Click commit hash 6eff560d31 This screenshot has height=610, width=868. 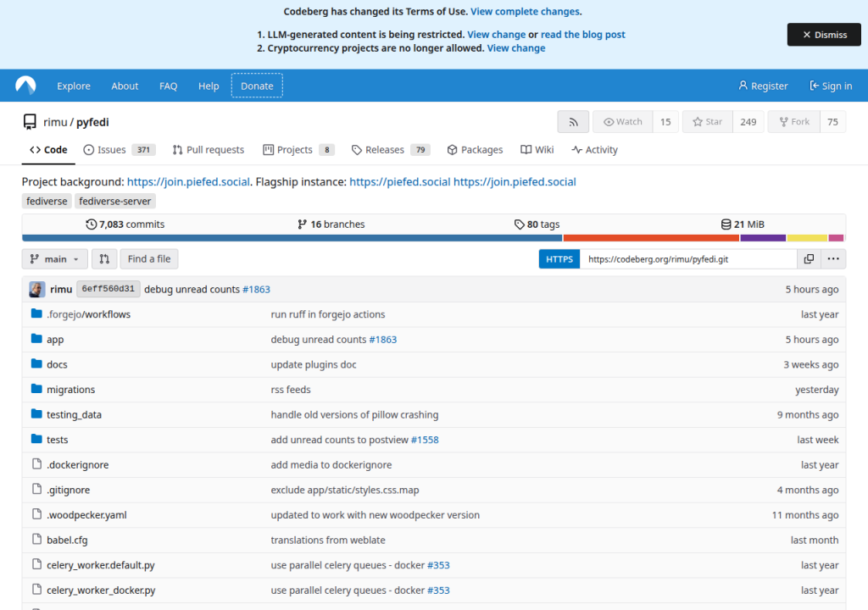[108, 289]
